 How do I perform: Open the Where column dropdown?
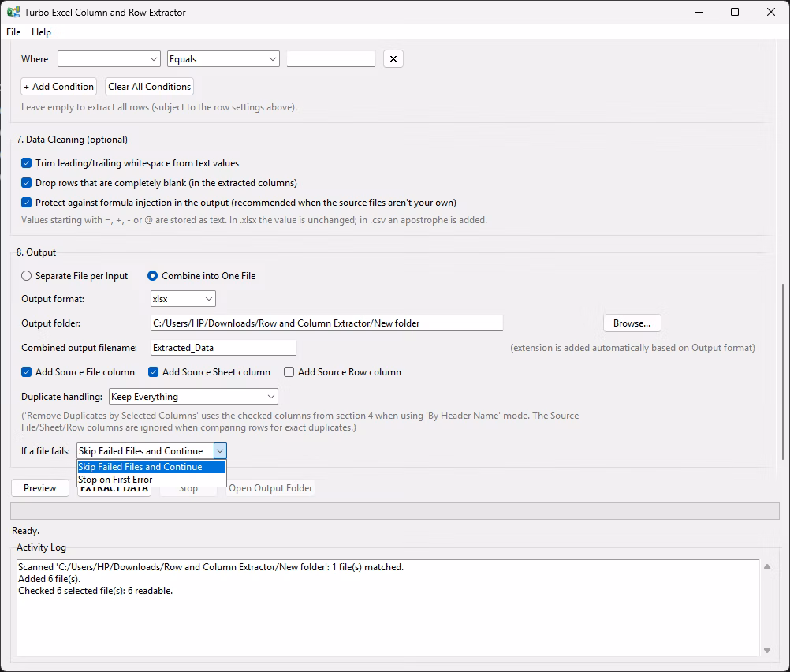pyautogui.click(x=109, y=59)
